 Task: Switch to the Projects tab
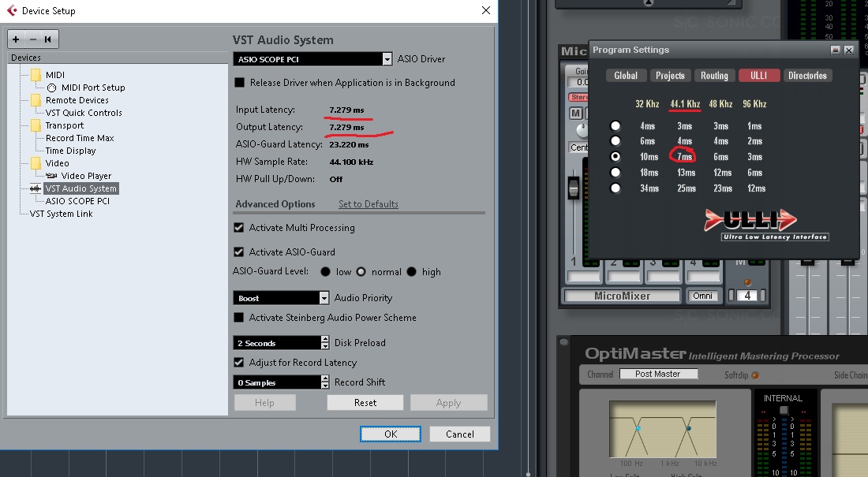670,76
